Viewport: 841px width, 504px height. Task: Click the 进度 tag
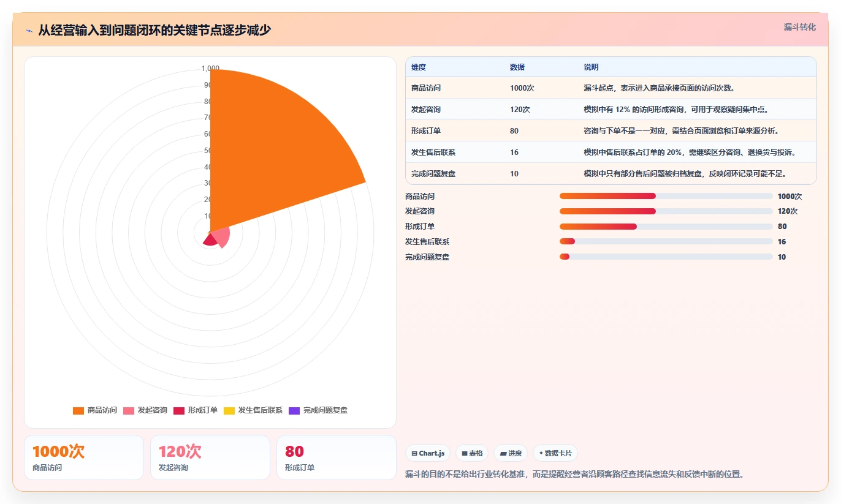pos(511,453)
